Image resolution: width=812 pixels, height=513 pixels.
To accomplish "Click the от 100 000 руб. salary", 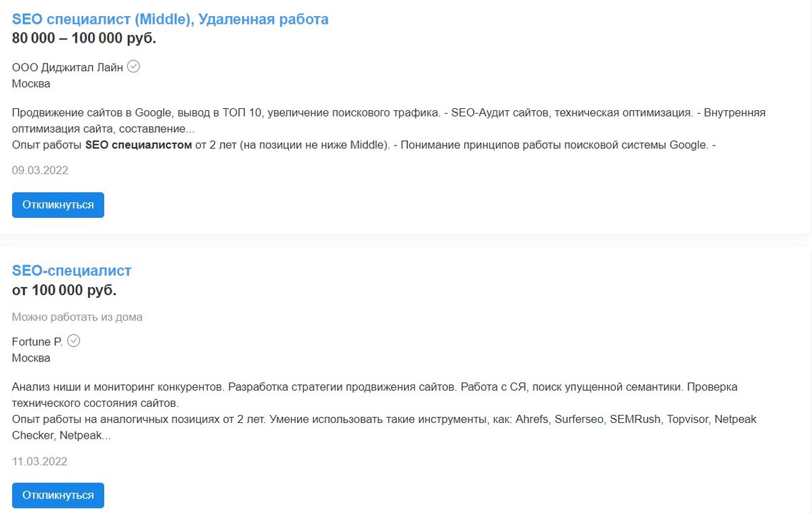I will pyautogui.click(x=64, y=290).
